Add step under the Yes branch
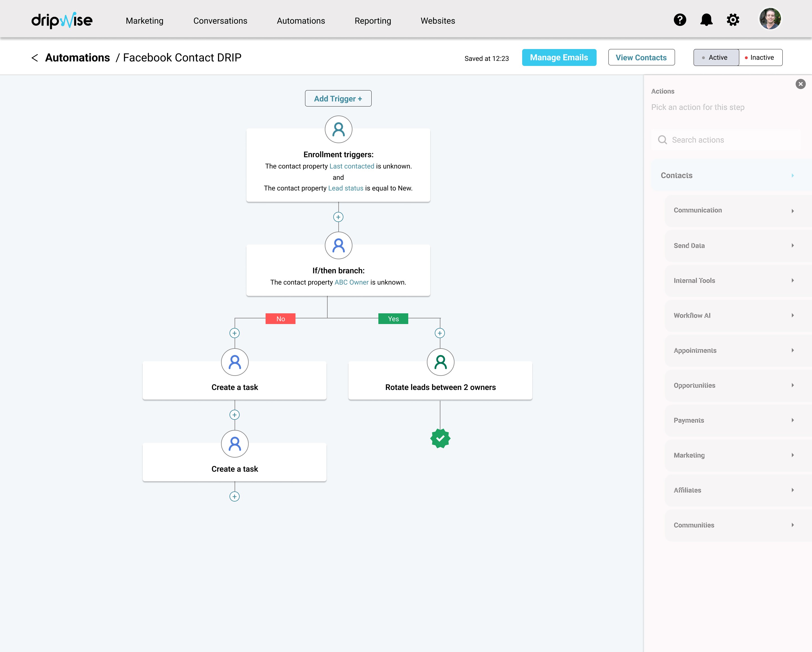Screen dimensions: 812x652 click(440, 333)
